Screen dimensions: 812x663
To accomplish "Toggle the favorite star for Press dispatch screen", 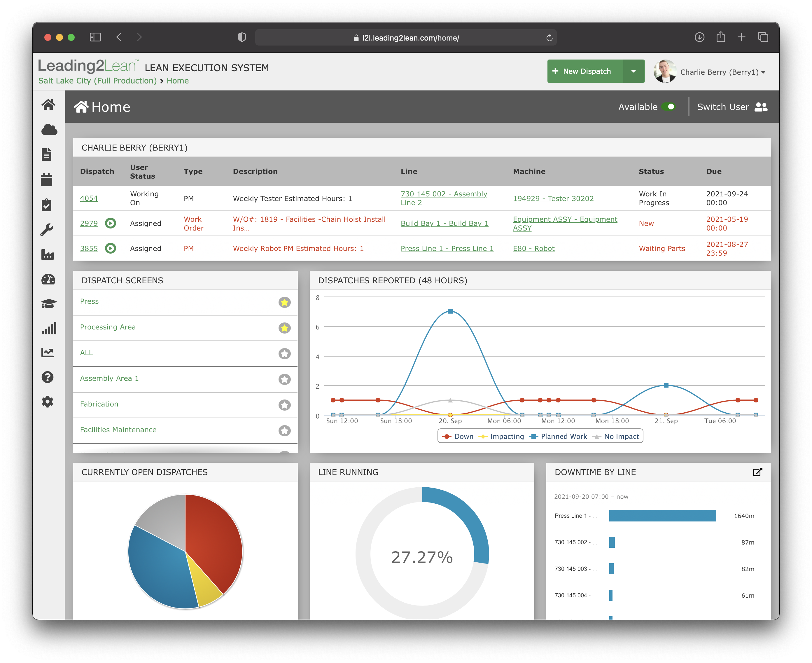I will 285,301.
